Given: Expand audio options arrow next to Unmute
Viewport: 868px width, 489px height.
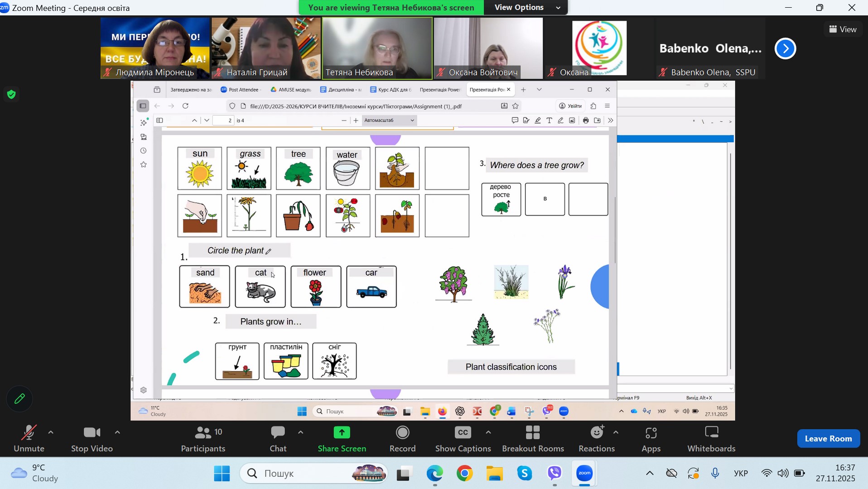Looking at the screenshot, I should click(x=51, y=433).
